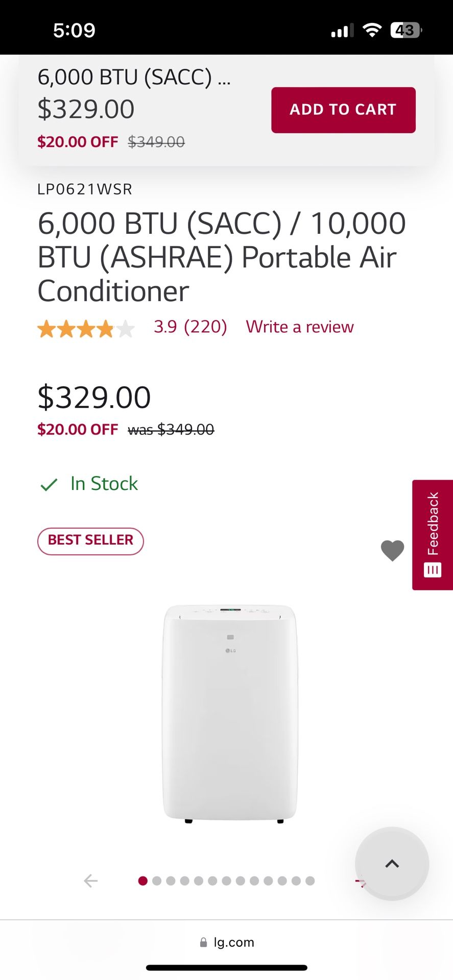Tap the star rating icons
Image resolution: width=453 pixels, height=980 pixels.
pyautogui.click(x=86, y=329)
